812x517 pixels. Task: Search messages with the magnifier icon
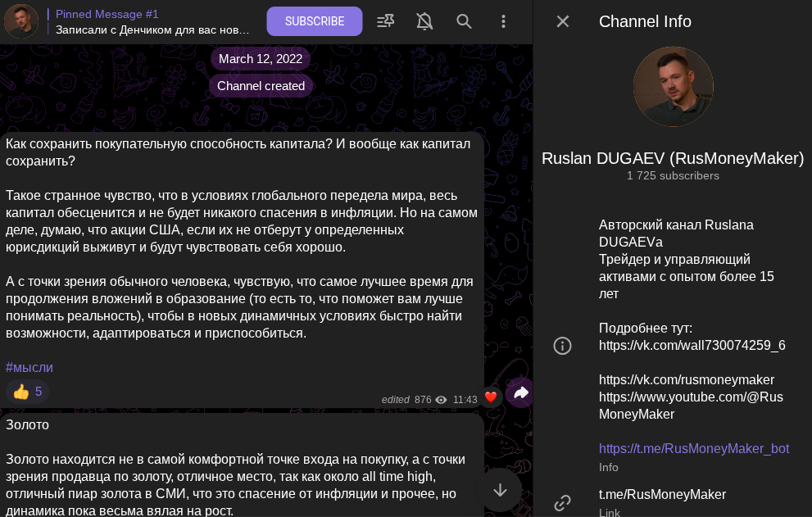(464, 21)
